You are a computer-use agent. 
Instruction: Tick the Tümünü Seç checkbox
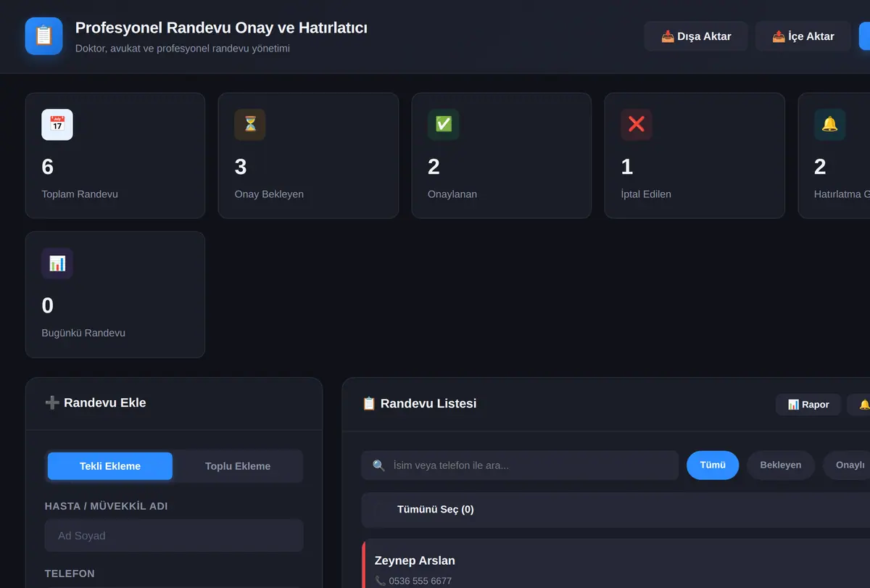pyautogui.click(x=381, y=510)
